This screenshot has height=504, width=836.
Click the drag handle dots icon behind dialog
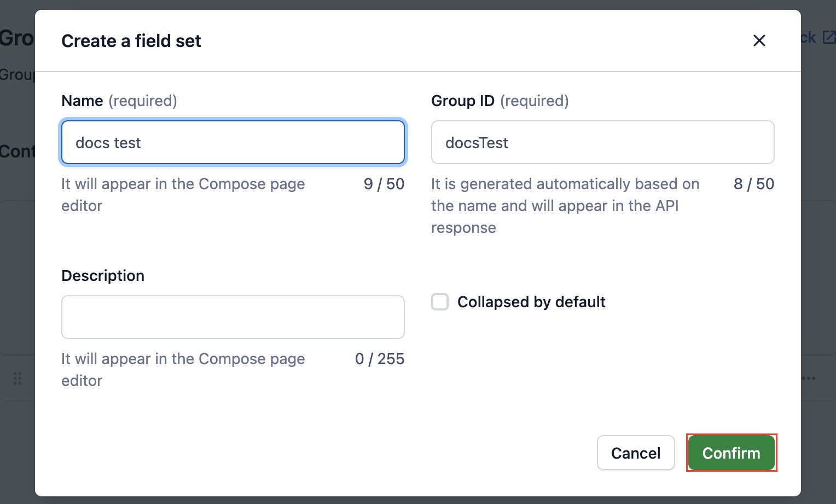18,378
